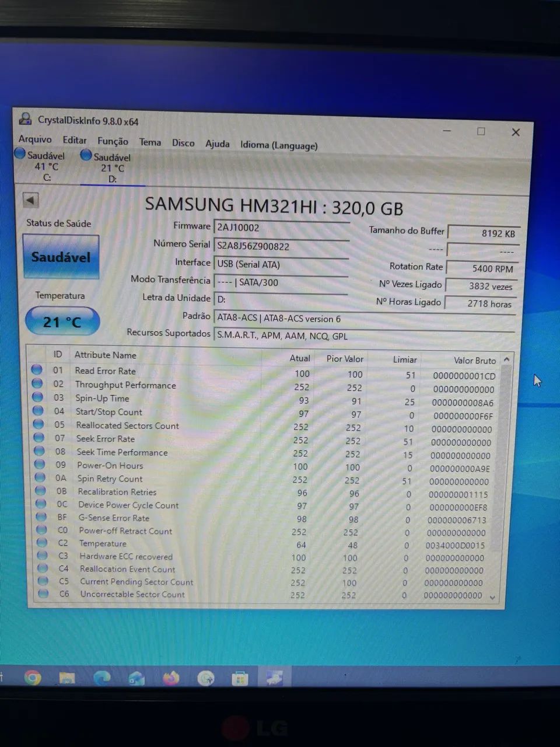This screenshot has width=560, height=747.
Task: Click status circle of Throughput Performance
Action: 37,383
